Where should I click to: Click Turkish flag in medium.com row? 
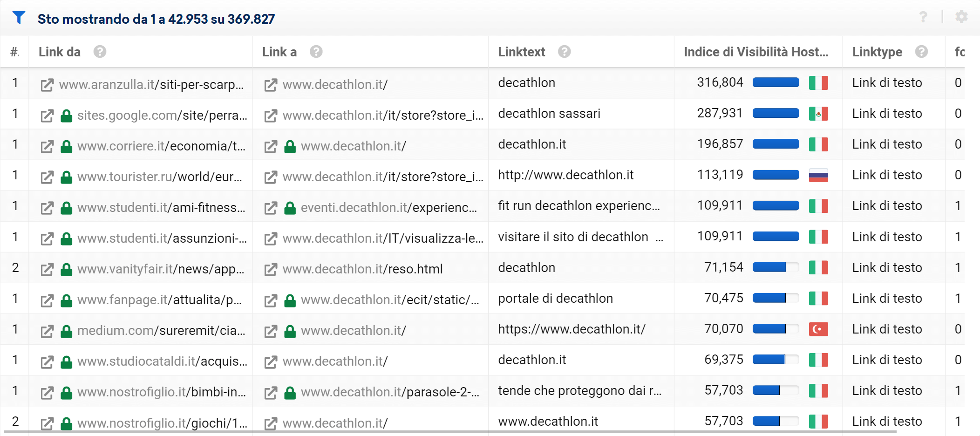point(818,329)
